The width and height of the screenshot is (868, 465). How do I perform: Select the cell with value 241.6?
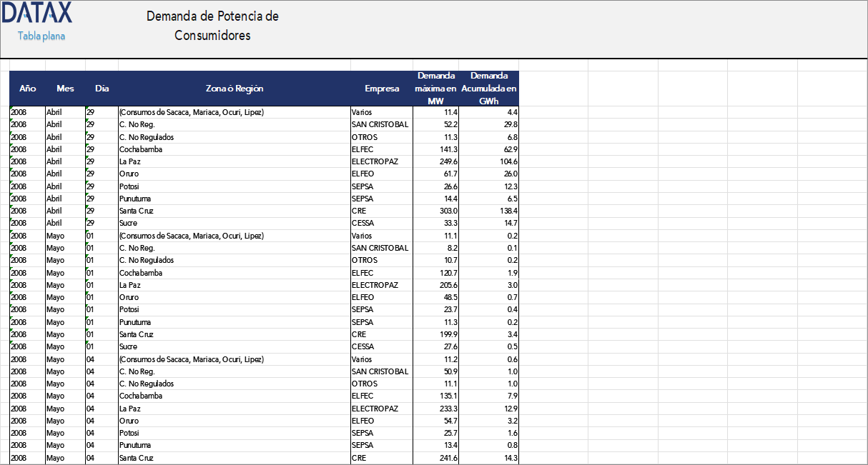pos(436,458)
